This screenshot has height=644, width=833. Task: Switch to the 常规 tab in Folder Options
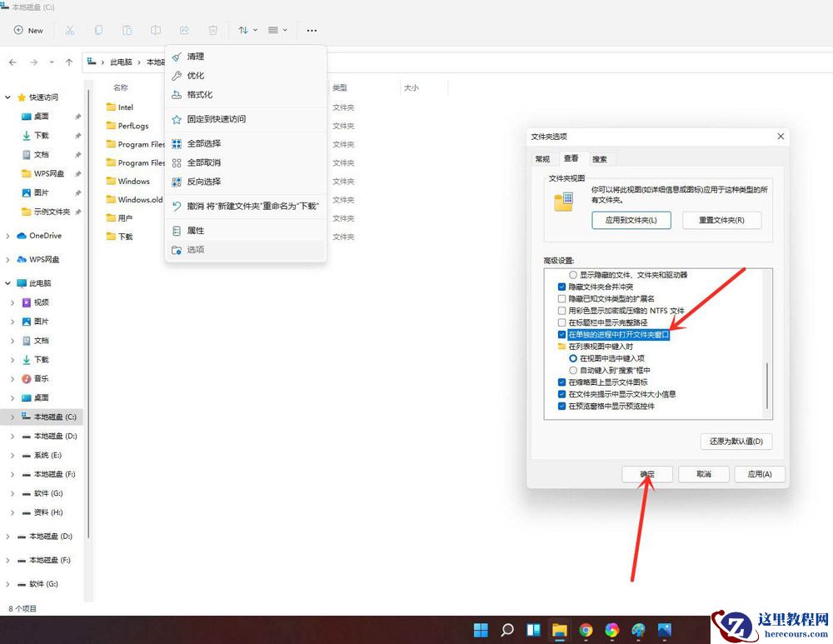542,158
